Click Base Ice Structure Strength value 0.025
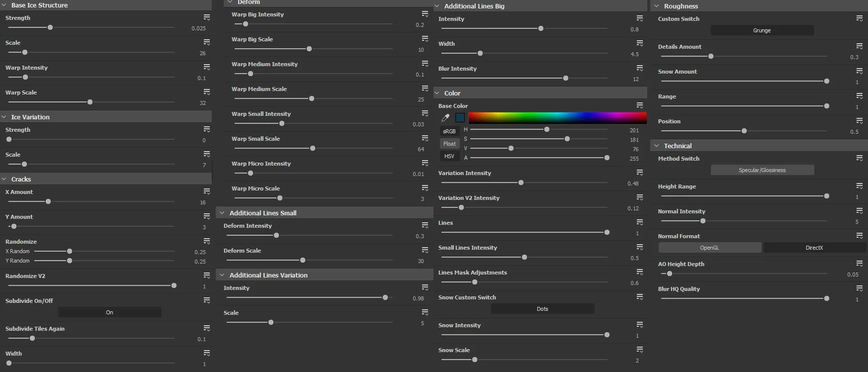868x372 pixels. pos(198,28)
